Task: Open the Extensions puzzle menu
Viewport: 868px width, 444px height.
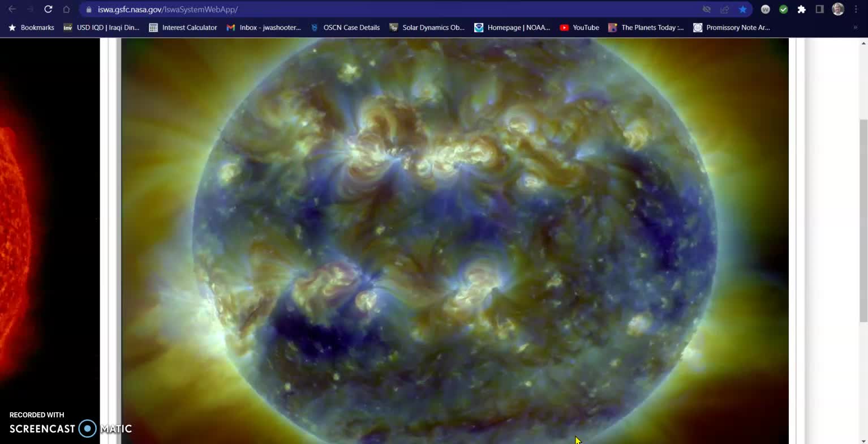Action: coord(802,9)
